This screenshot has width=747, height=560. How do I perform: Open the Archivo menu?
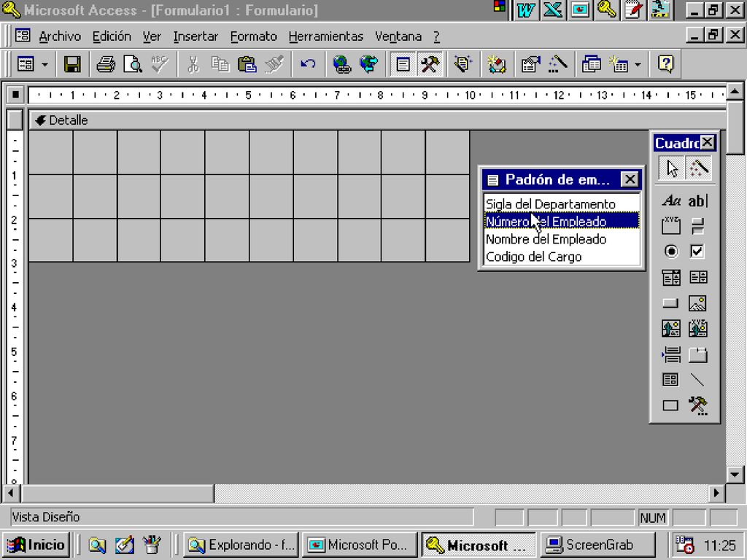tap(60, 36)
